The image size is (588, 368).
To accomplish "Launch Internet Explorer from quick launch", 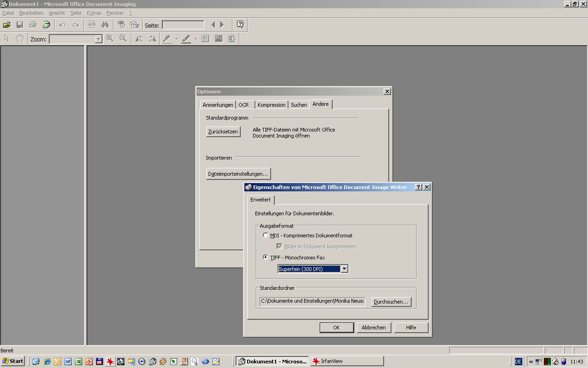I will pos(46,362).
